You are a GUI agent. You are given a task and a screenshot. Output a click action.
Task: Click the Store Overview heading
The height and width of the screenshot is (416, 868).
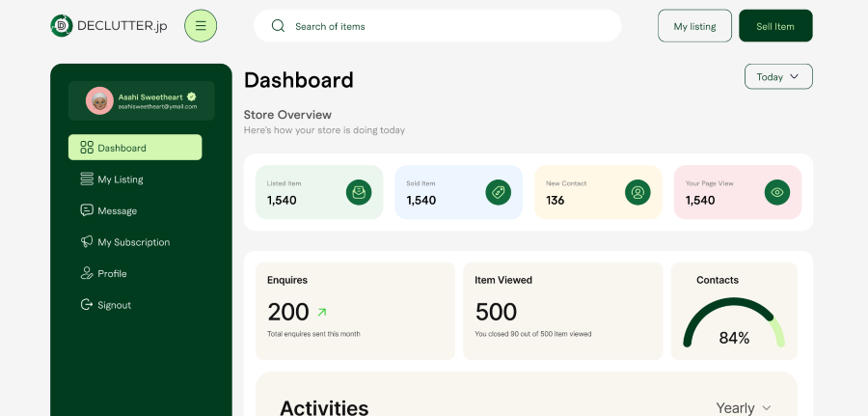pos(287,115)
